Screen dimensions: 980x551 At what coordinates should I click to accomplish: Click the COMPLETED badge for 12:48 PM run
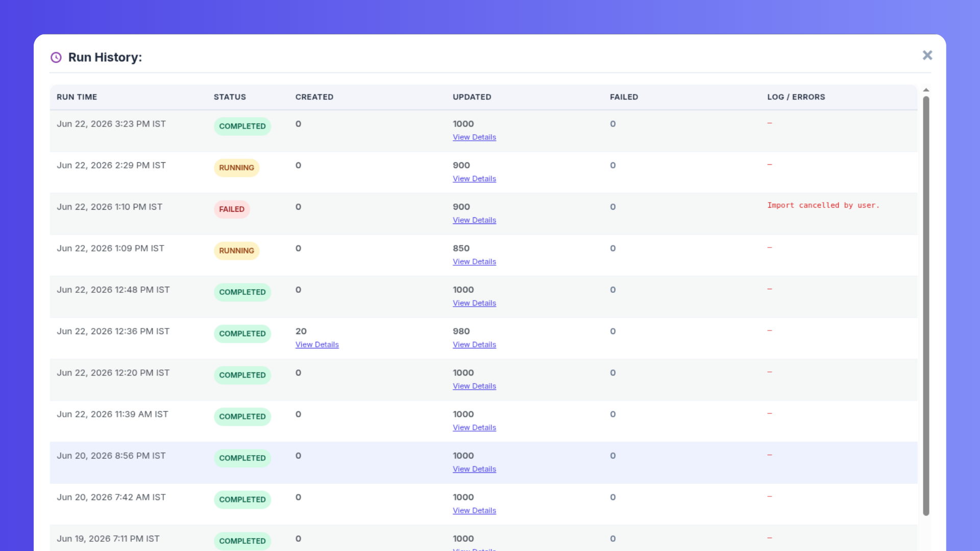tap(242, 292)
